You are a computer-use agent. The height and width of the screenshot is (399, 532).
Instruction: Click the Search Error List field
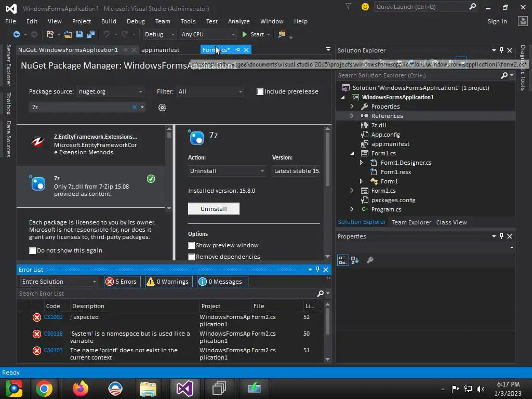pos(166,294)
